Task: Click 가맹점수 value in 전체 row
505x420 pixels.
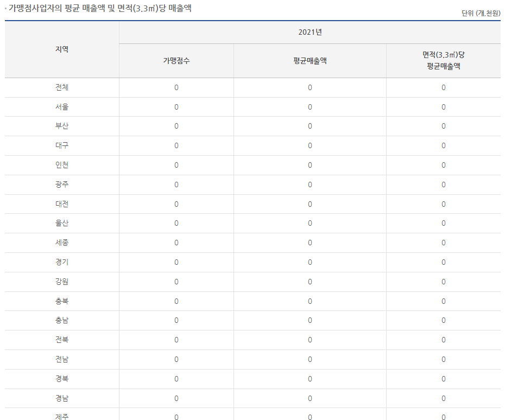Action: (176, 87)
